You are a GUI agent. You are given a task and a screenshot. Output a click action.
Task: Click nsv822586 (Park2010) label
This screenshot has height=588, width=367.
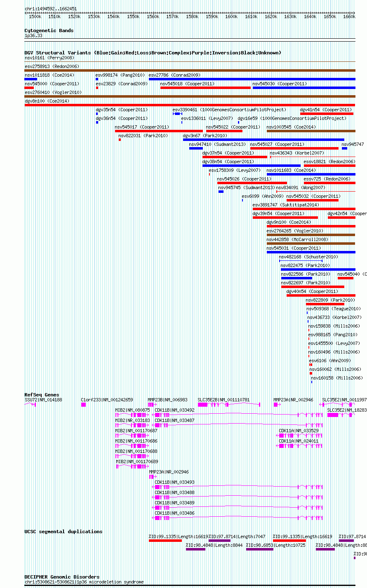click(306, 274)
